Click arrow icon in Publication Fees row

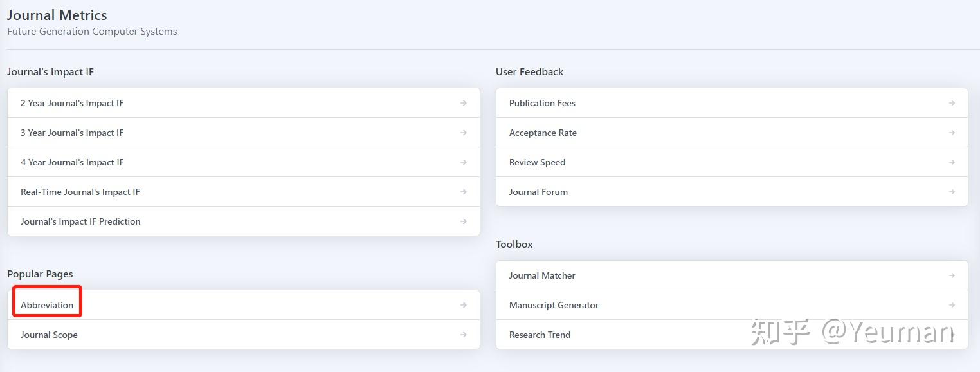tap(952, 103)
